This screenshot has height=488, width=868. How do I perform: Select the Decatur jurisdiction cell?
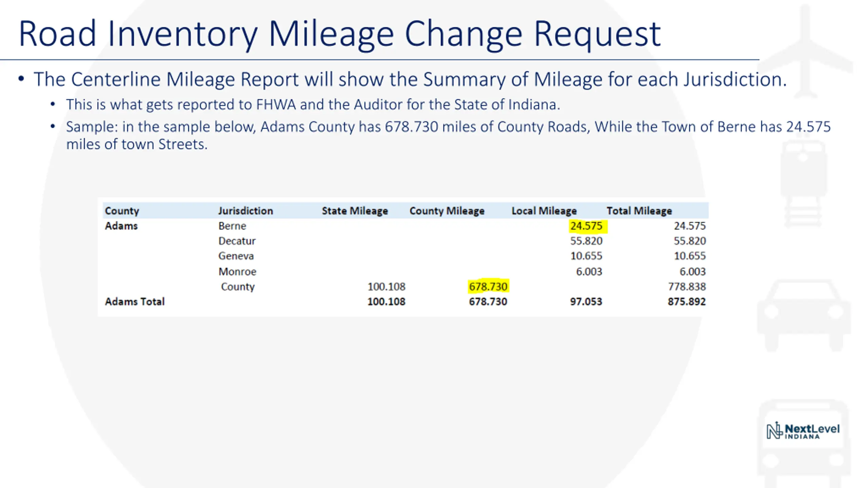[x=237, y=241]
